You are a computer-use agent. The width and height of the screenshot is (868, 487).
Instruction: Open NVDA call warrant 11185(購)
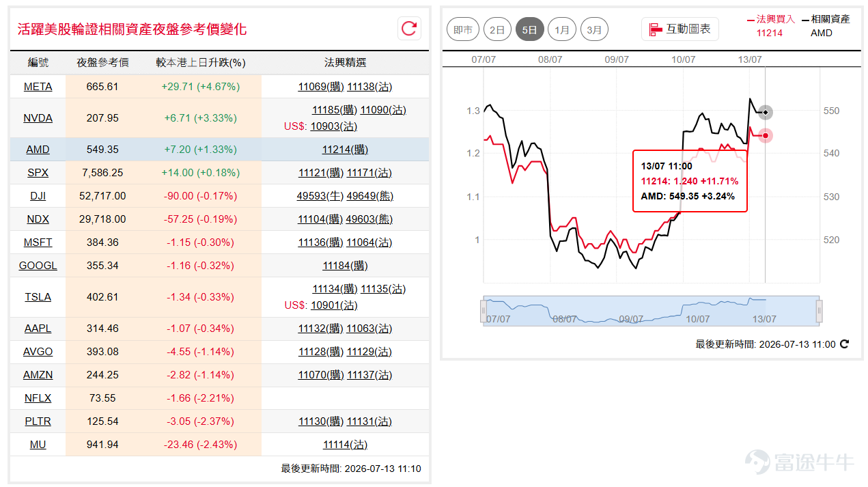click(x=335, y=110)
